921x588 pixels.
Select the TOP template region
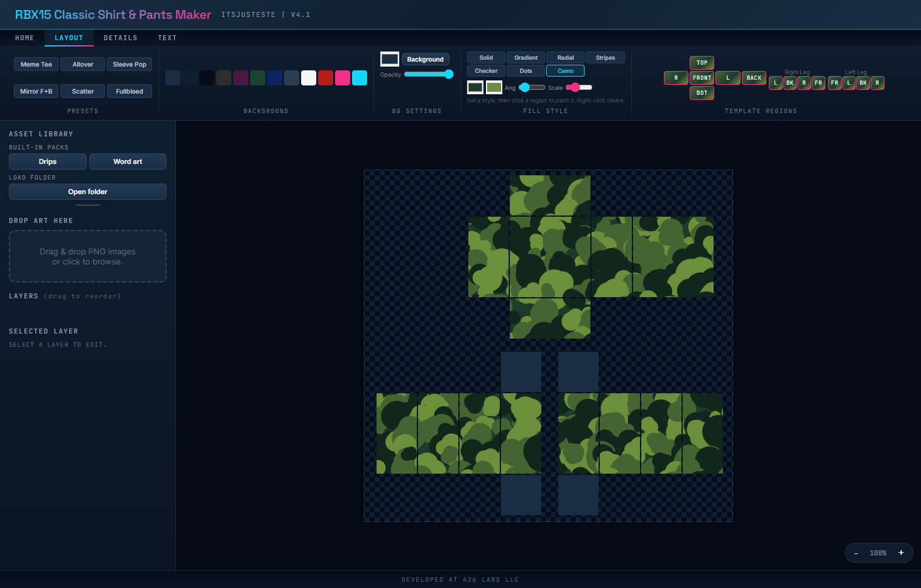click(x=702, y=63)
